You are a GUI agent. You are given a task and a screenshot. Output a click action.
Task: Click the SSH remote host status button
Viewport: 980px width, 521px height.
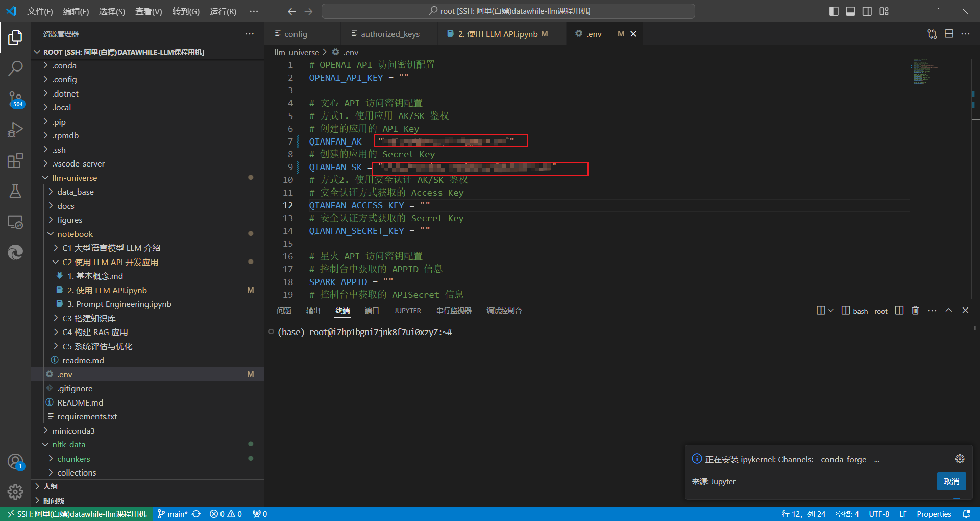coord(77,514)
